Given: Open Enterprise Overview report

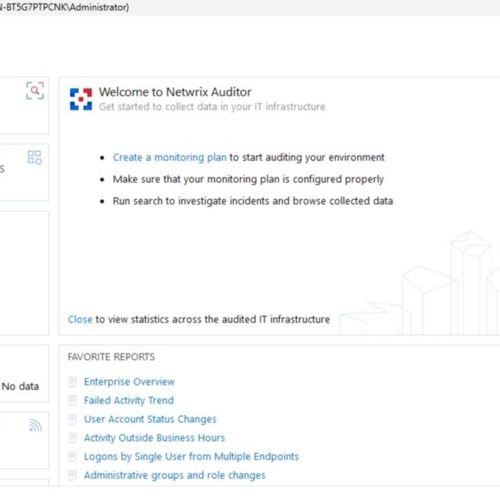Looking at the screenshot, I should pos(129,382).
